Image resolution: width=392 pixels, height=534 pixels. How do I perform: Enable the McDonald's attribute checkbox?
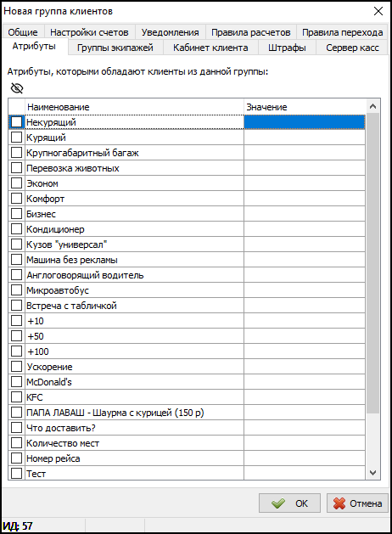[x=16, y=382]
